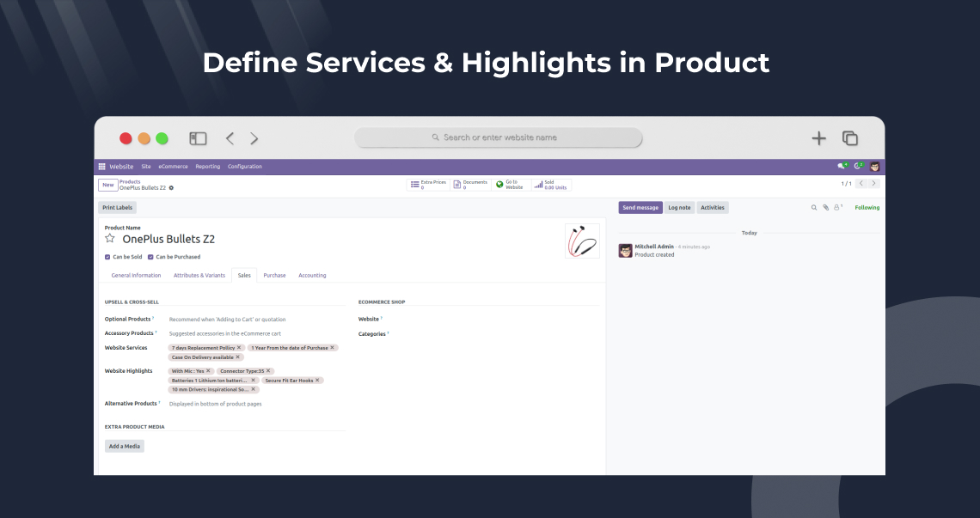
Task: Click the browser sidebar toggle icon
Action: 198,138
